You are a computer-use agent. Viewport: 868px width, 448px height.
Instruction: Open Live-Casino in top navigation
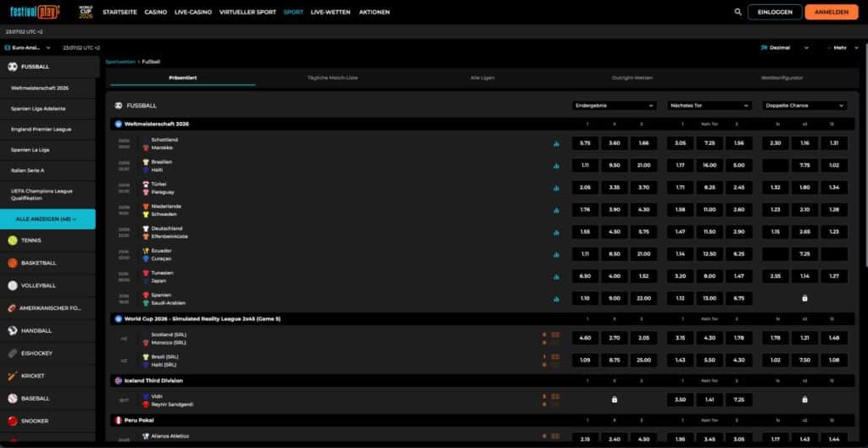click(x=192, y=12)
